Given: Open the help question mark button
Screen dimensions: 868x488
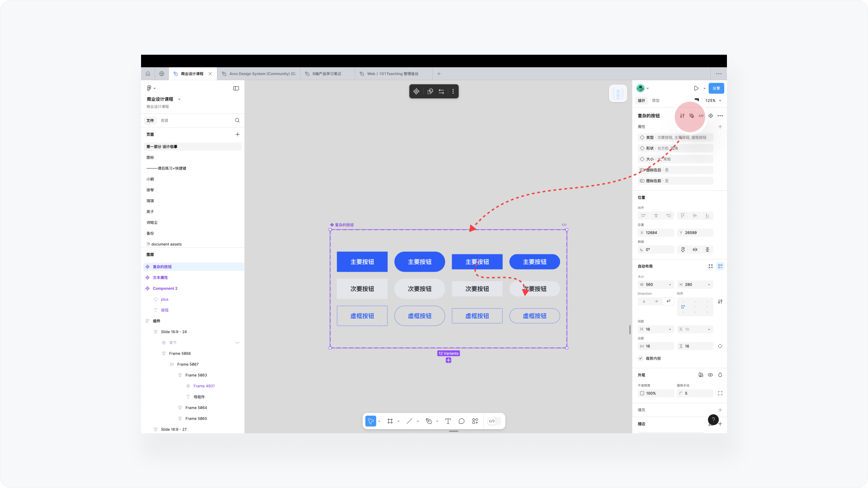Looking at the screenshot, I should (713, 420).
